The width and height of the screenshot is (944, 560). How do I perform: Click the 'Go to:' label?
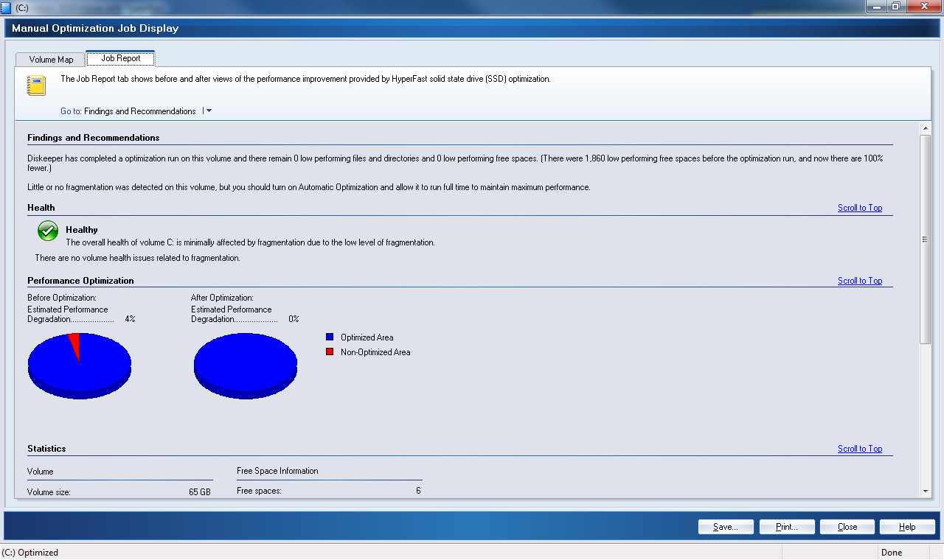pyautogui.click(x=71, y=111)
